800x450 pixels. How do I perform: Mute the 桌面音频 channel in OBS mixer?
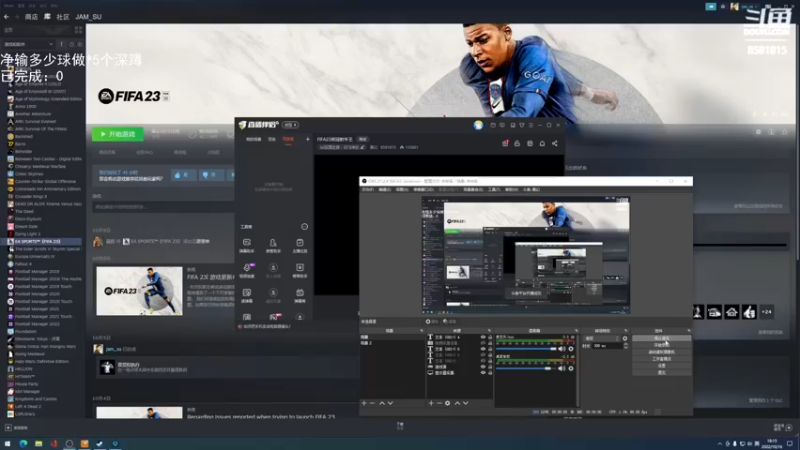(x=562, y=368)
